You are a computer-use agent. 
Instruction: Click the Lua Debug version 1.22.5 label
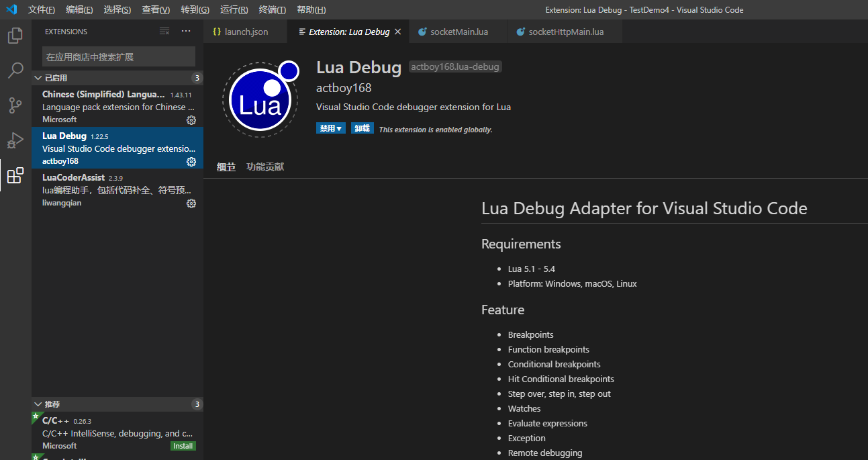(x=99, y=136)
